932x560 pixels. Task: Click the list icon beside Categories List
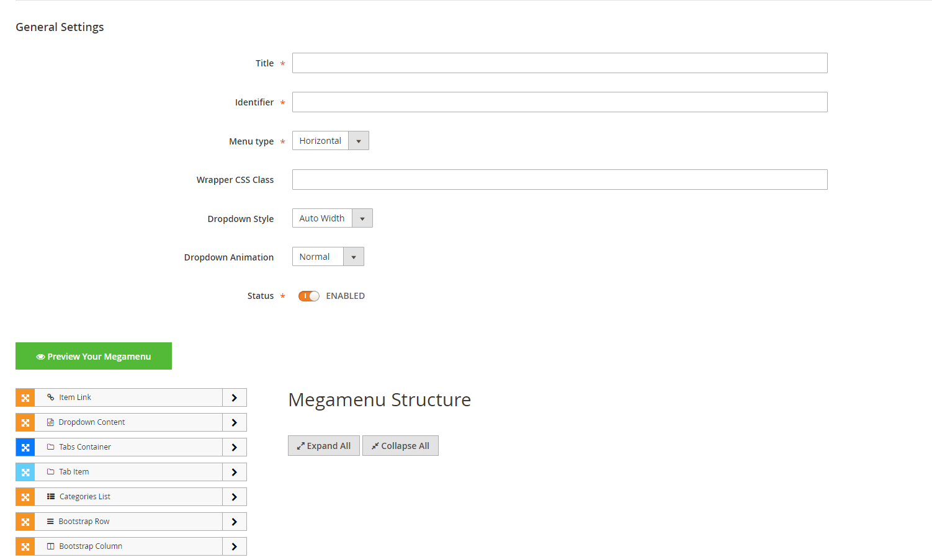tap(51, 497)
